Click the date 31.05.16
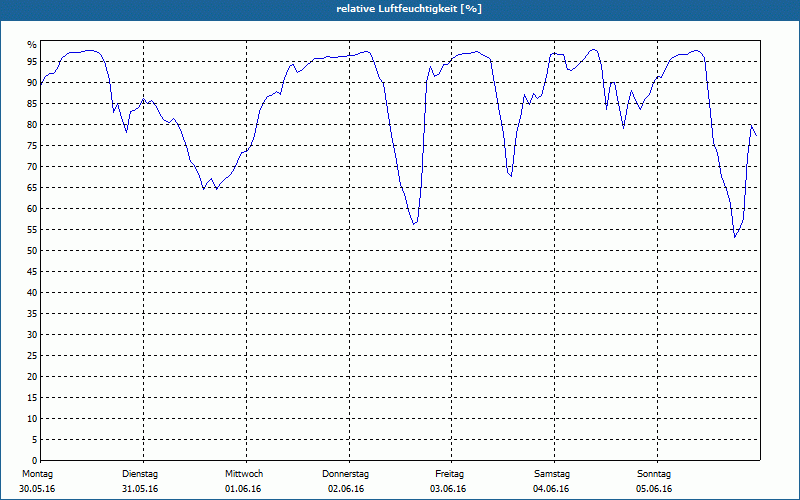800x500 pixels. click(x=140, y=489)
